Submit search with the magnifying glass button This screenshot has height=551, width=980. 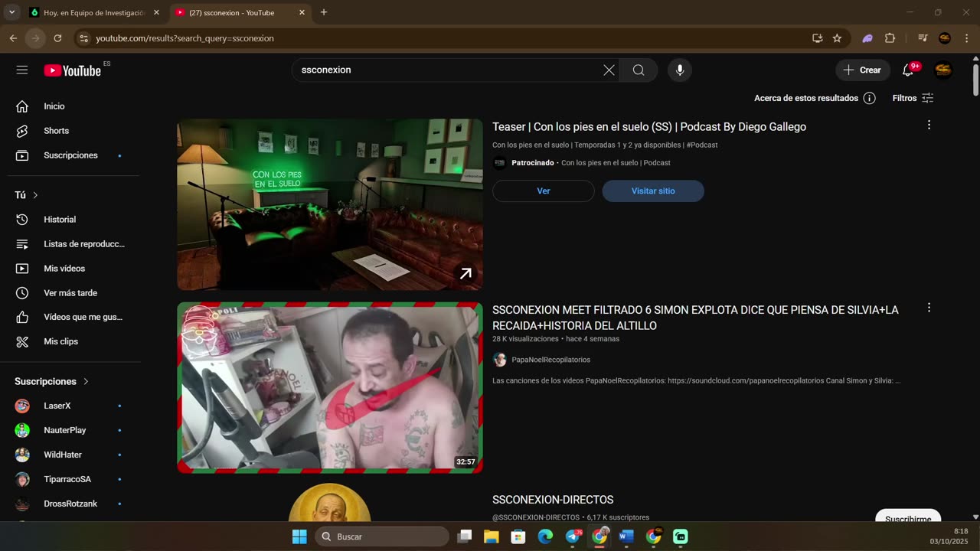(639, 70)
